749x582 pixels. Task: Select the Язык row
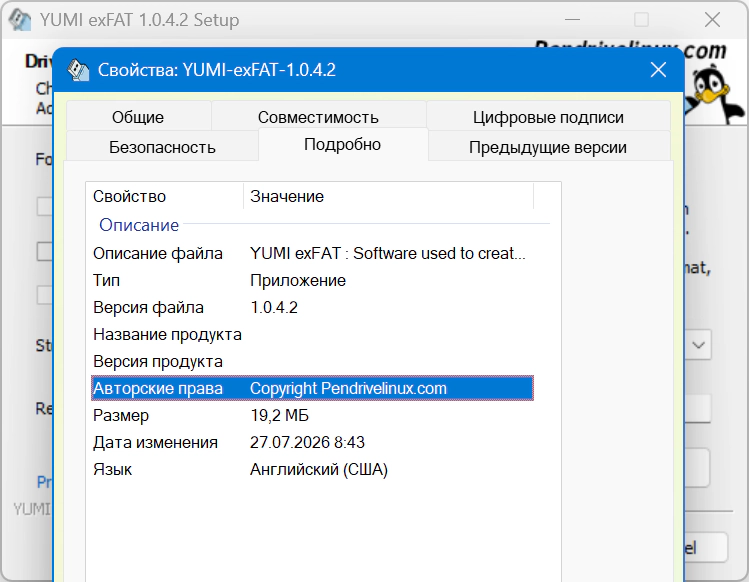pyautogui.click(x=312, y=469)
